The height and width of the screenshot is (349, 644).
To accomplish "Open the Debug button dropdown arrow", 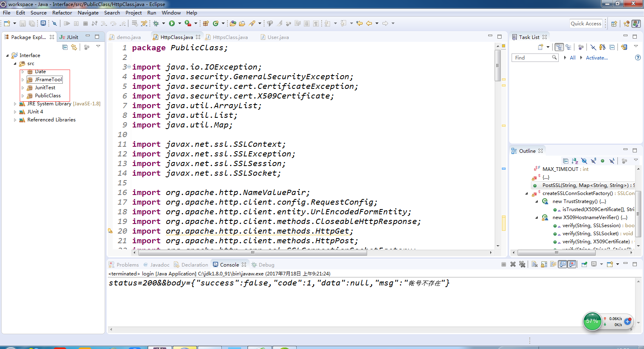I will click(x=163, y=23).
